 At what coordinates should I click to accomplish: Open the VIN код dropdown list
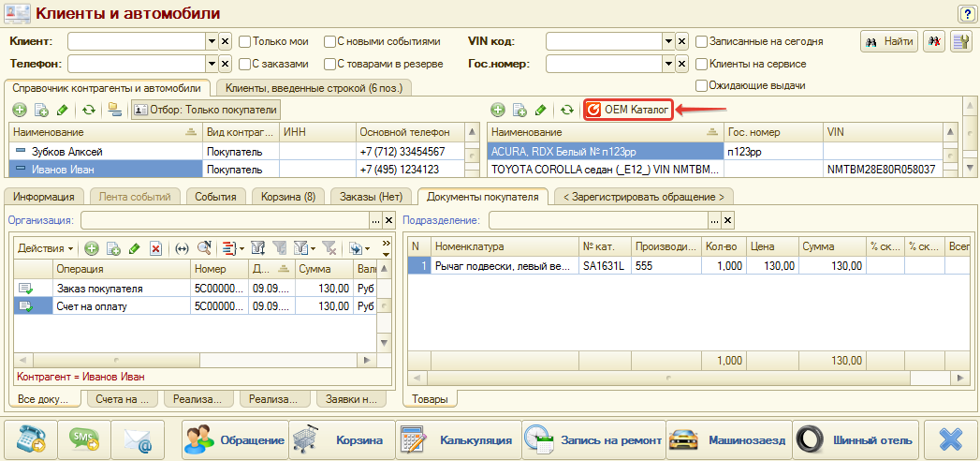[x=668, y=41]
